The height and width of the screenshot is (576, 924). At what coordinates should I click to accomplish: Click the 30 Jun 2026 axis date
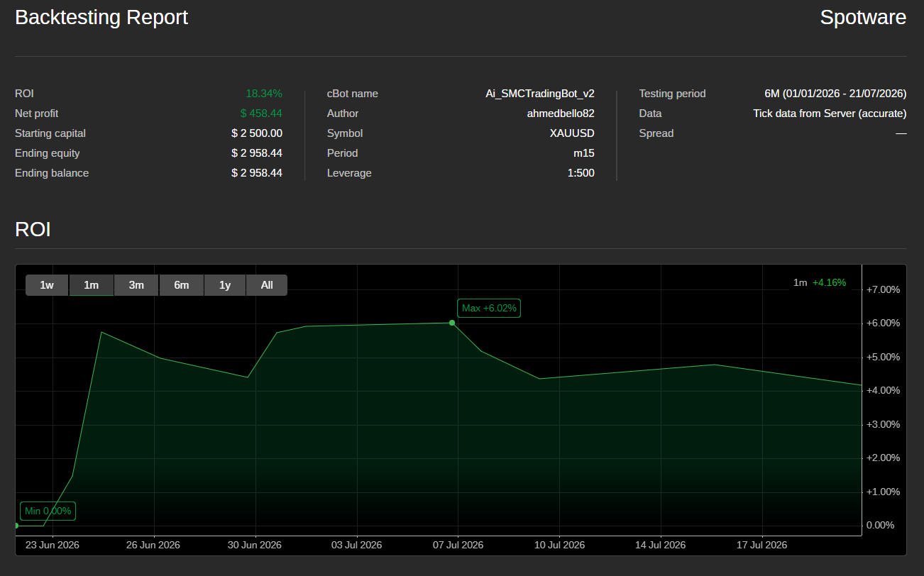click(255, 545)
